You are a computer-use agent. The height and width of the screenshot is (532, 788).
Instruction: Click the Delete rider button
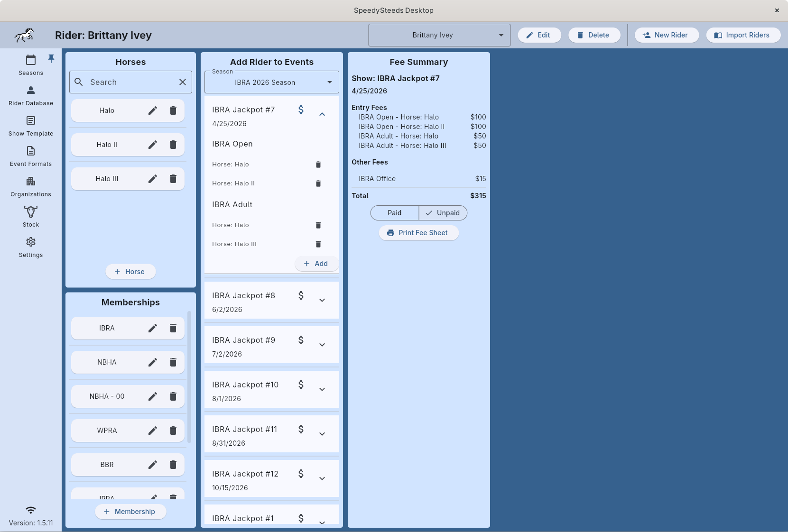click(594, 35)
